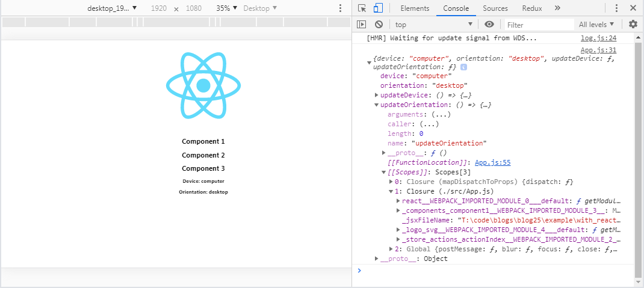Viewport: 644px width, 288px height.
Task: Click the console prompt input line
Action: (493, 271)
